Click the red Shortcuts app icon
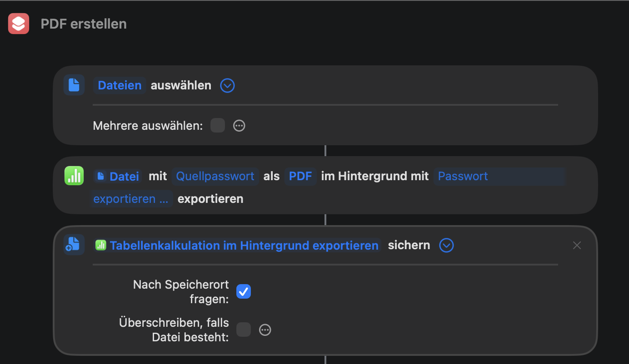The width and height of the screenshot is (629, 364). (19, 24)
